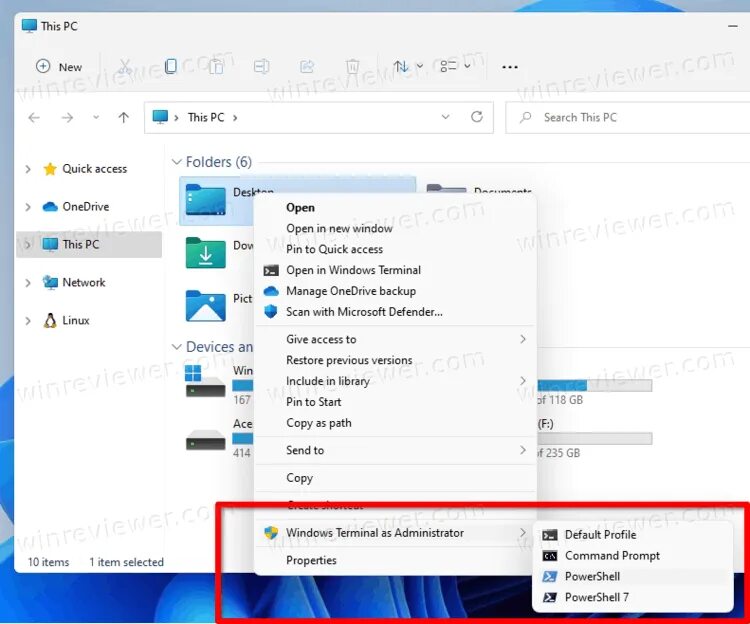The width and height of the screenshot is (750, 624).
Task: Select the Desktop folder icon
Action: click(205, 199)
